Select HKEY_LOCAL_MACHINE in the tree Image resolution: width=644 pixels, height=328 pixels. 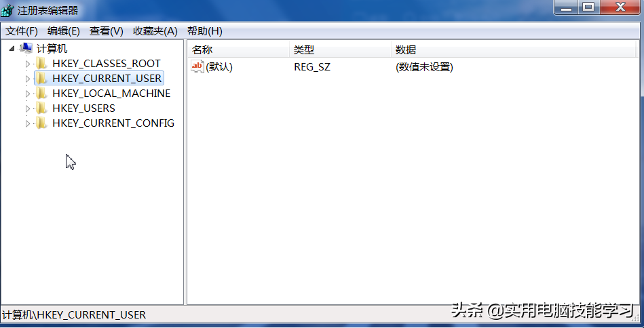[x=111, y=94]
